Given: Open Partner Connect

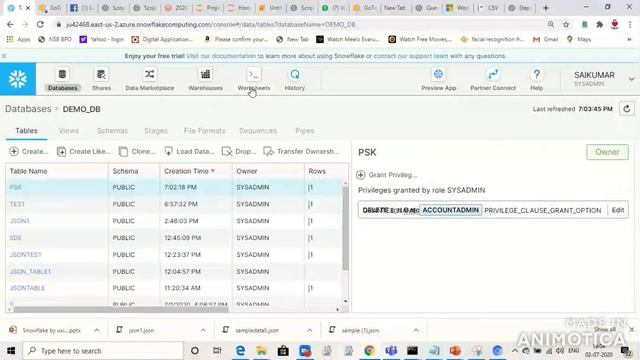Looking at the screenshot, I should pyautogui.click(x=493, y=79).
